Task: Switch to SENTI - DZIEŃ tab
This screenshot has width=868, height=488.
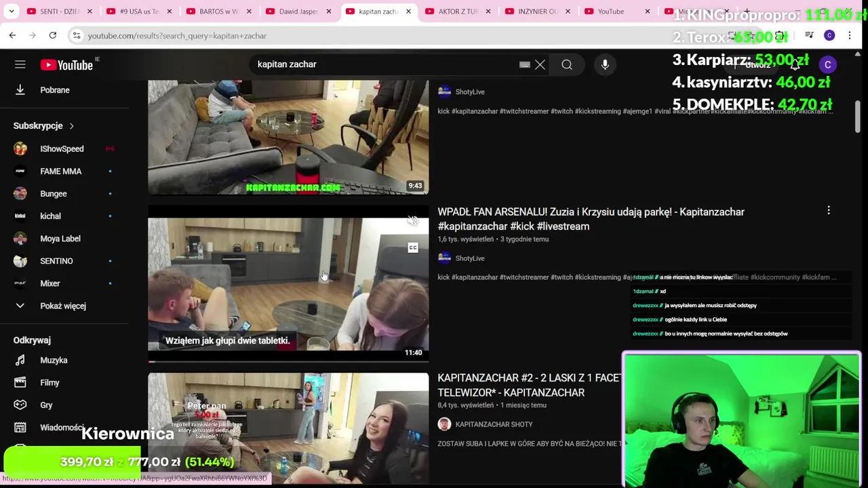Action: pos(60,12)
